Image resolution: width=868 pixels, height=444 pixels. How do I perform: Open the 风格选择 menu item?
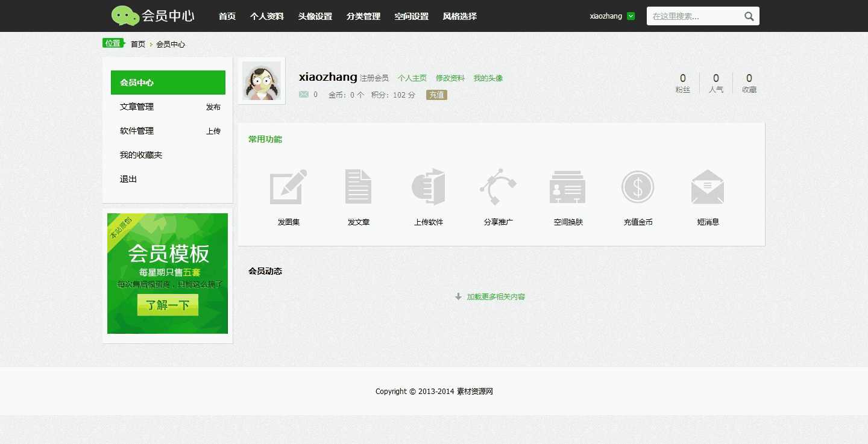point(459,16)
